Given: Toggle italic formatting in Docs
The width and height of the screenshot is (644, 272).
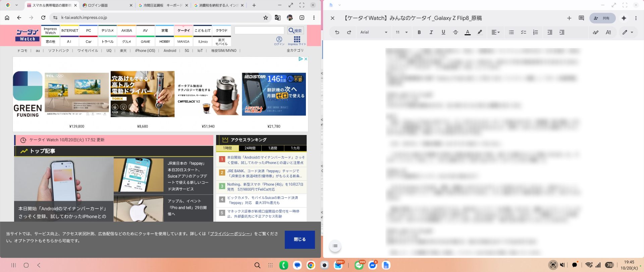Looking at the screenshot, I should [x=431, y=32].
